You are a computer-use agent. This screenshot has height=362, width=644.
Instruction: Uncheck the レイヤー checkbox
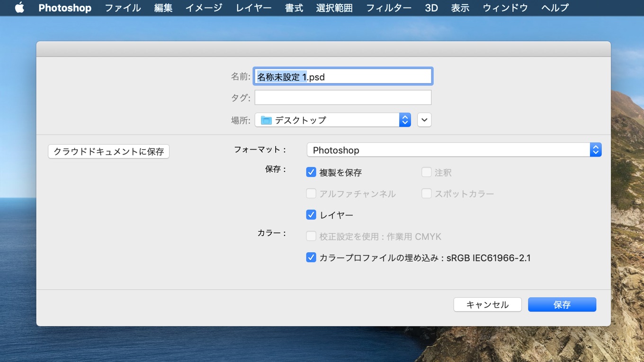click(311, 215)
